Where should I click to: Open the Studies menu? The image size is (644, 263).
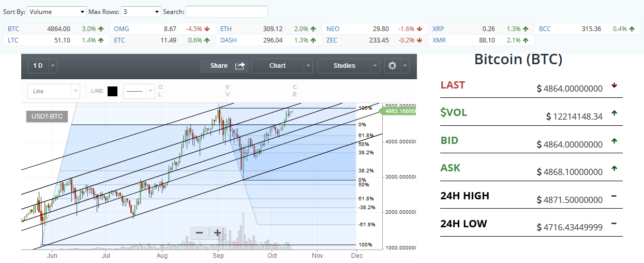(344, 66)
